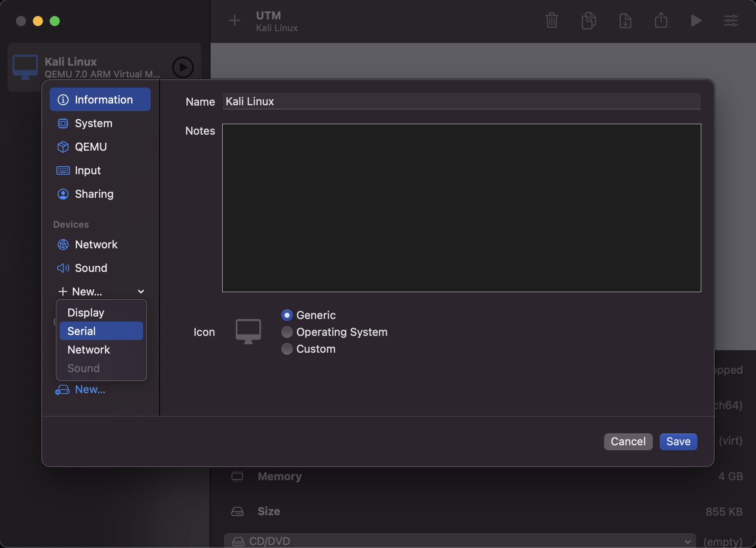
Task: Choose the Operating System icon option
Action: tap(287, 332)
